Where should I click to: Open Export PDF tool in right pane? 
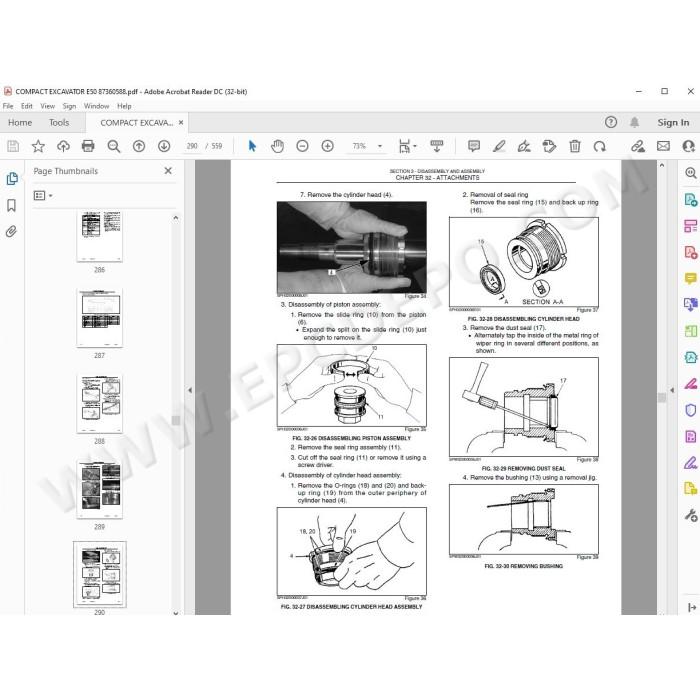point(691,199)
